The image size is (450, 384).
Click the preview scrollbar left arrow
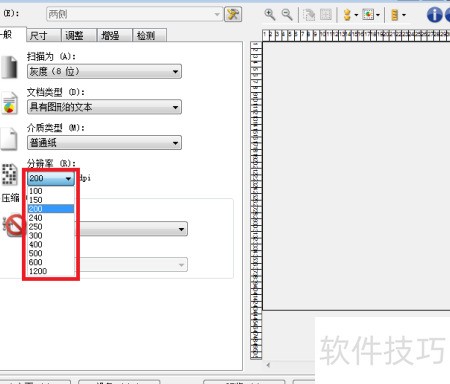tap(268, 365)
